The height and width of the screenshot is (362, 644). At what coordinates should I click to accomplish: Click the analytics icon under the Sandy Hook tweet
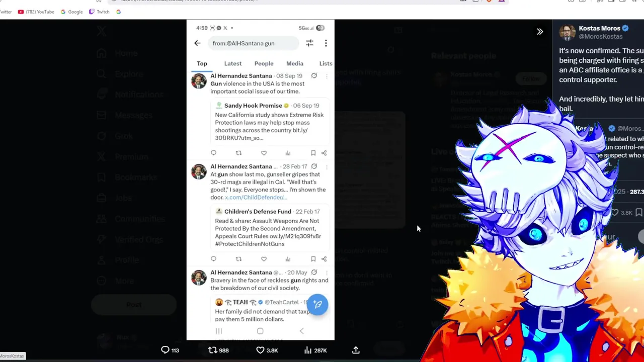[x=288, y=153]
